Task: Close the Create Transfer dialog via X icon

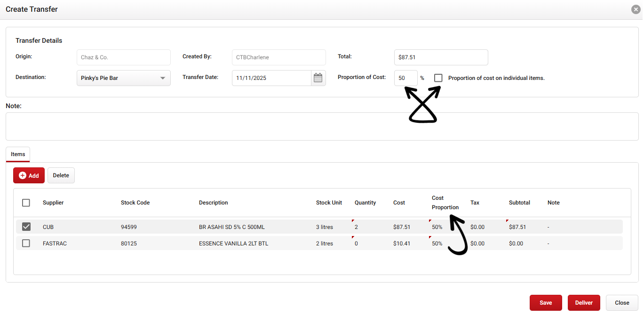Action: point(636,9)
